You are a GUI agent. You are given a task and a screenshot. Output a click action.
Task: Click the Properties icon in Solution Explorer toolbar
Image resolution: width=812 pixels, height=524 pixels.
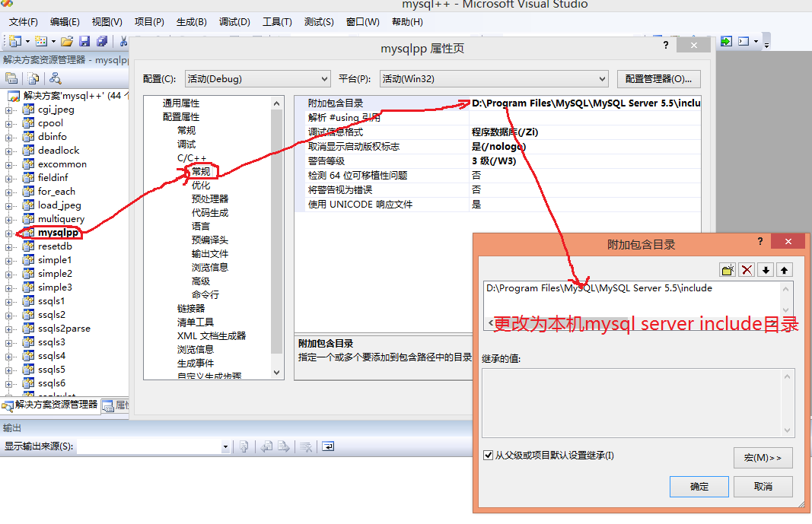[11, 78]
